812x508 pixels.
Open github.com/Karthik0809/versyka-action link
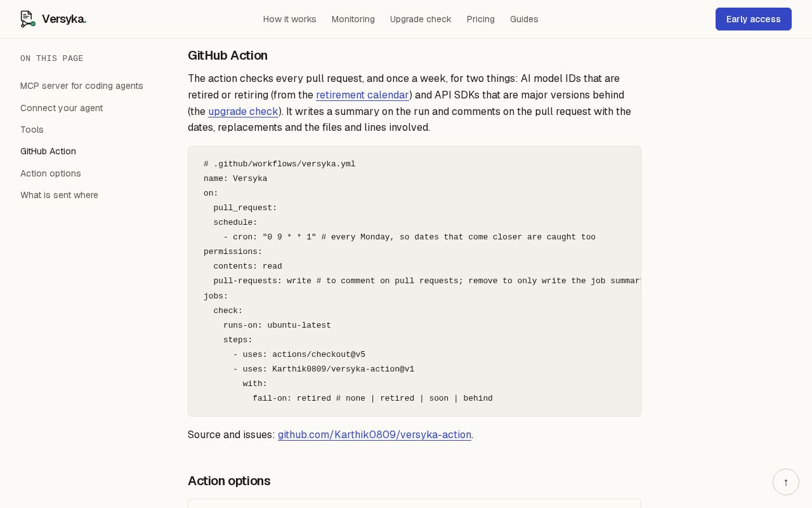[x=374, y=435]
